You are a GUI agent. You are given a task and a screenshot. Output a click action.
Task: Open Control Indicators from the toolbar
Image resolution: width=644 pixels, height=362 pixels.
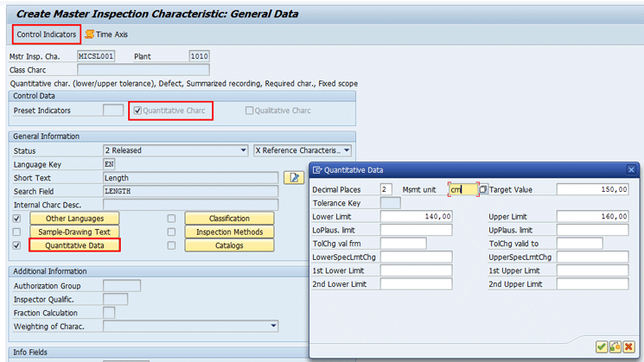[48, 34]
